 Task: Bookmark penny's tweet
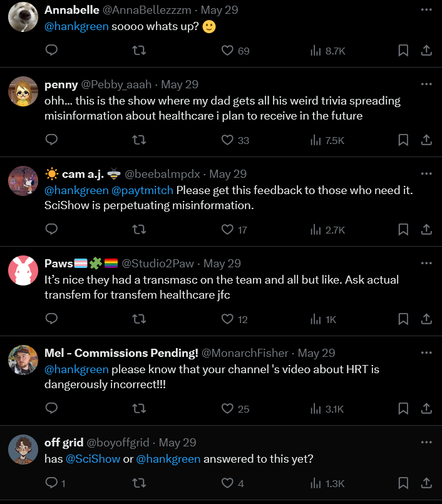coord(403,140)
